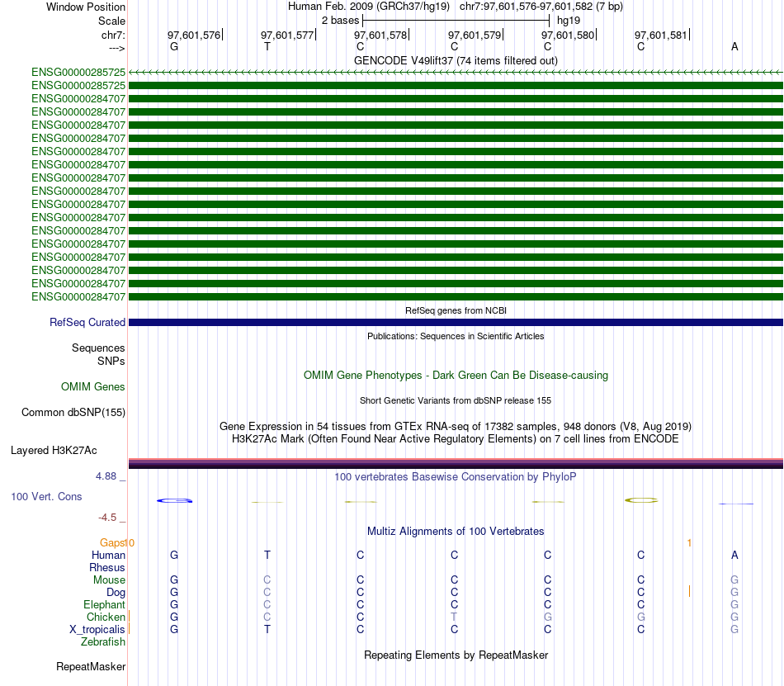Click reference base A under the ruler

(x=734, y=46)
